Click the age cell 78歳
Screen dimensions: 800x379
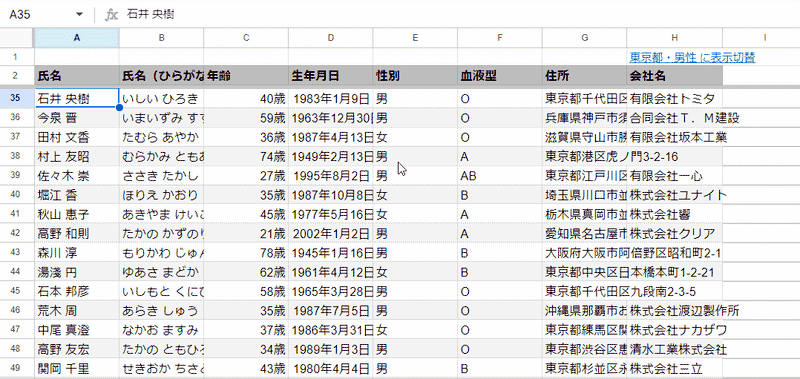(x=246, y=253)
